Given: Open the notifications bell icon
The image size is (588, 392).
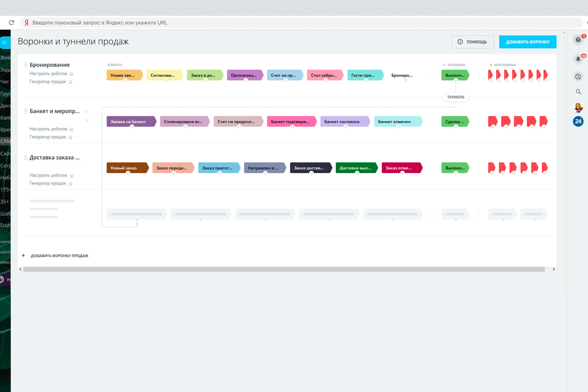Looking at the screenshot, I should (x=578, y=59).
